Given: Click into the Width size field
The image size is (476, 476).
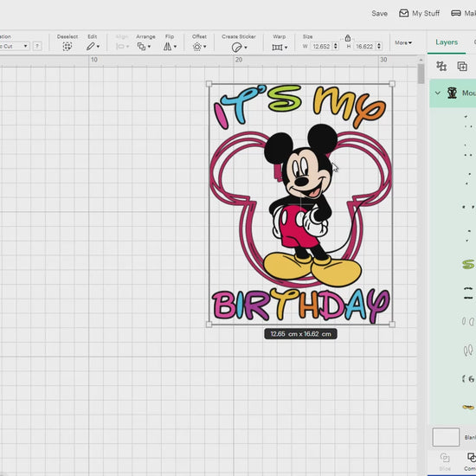Looking at the screenshot, I should (x=321, y=47).
